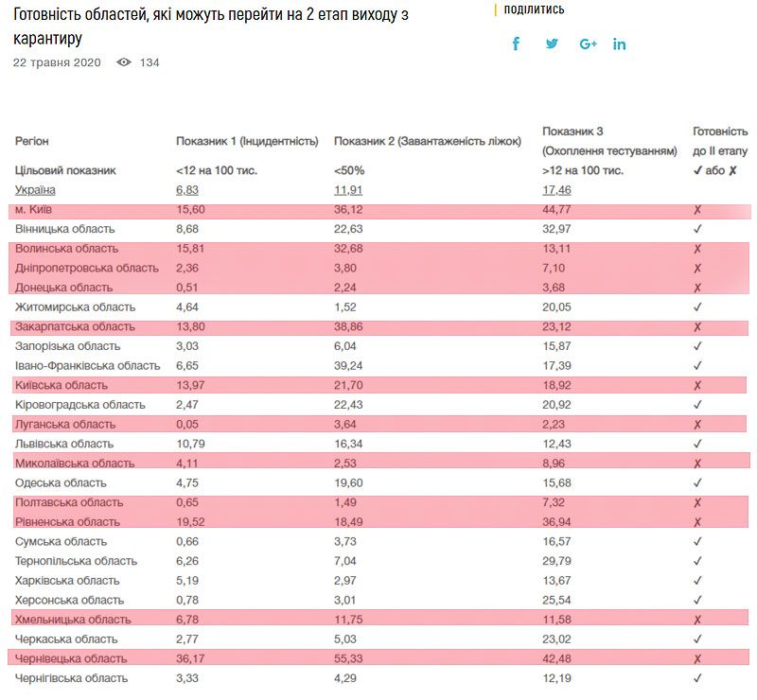The image size is (757, 700).
Task: Click the Регіон column header
Action: [32, 141]
